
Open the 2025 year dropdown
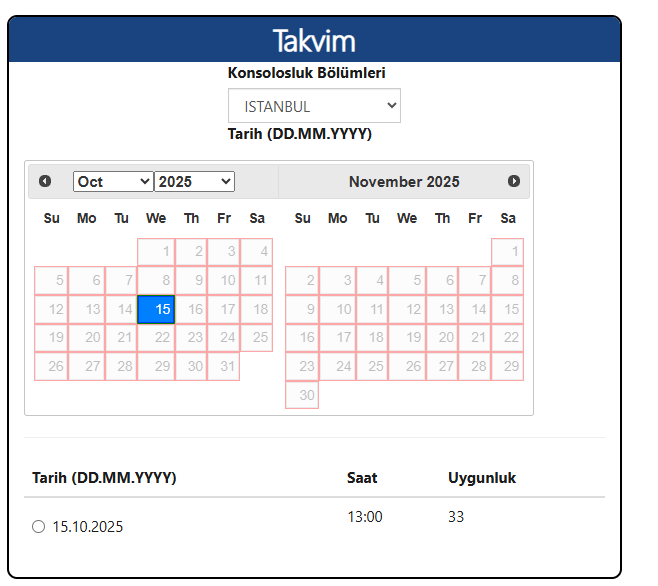(x=194, y=182)
